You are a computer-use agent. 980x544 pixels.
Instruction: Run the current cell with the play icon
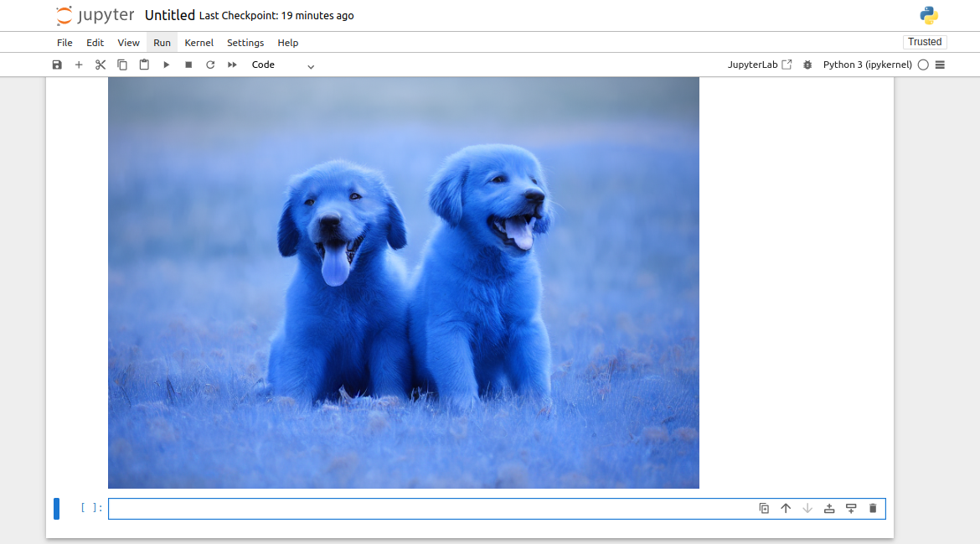167,65
